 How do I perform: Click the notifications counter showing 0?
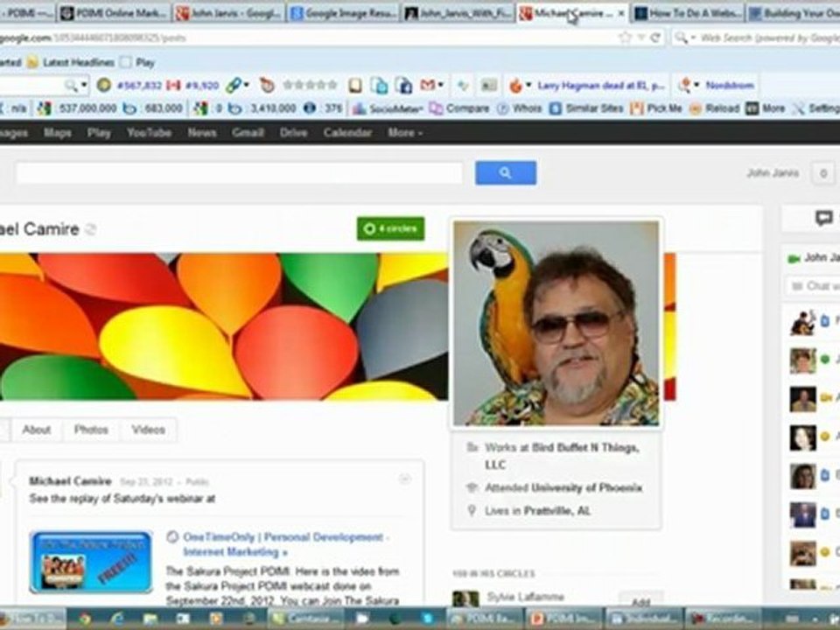coord(823,173)
